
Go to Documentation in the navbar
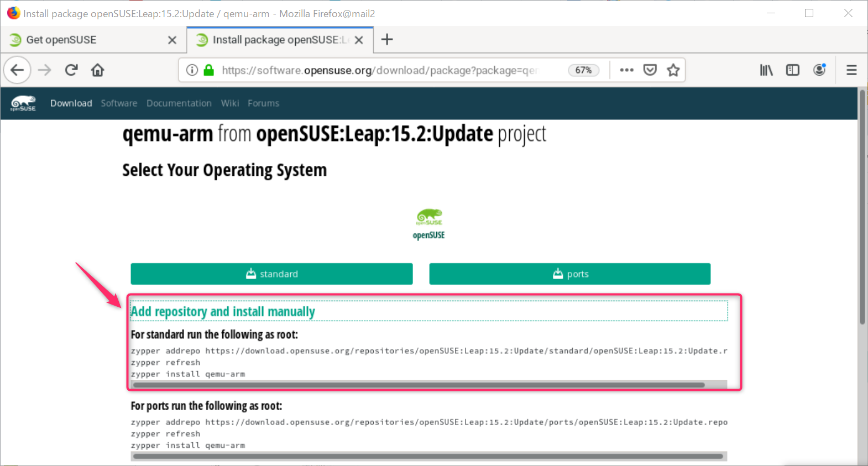coord(179,103)
